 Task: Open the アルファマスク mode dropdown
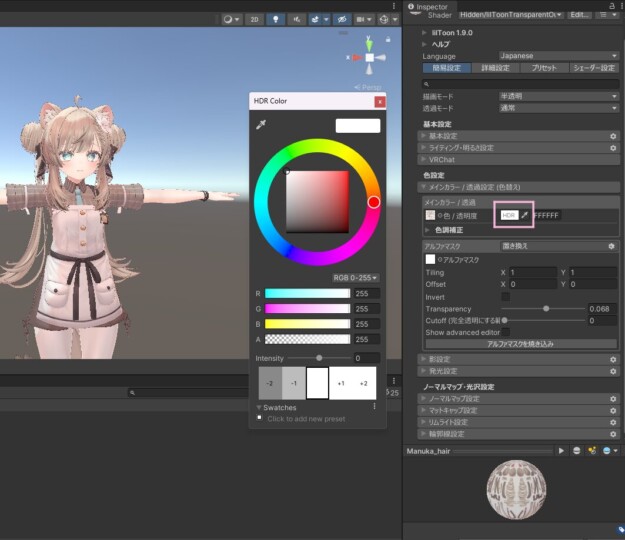(x=553, y=246)
